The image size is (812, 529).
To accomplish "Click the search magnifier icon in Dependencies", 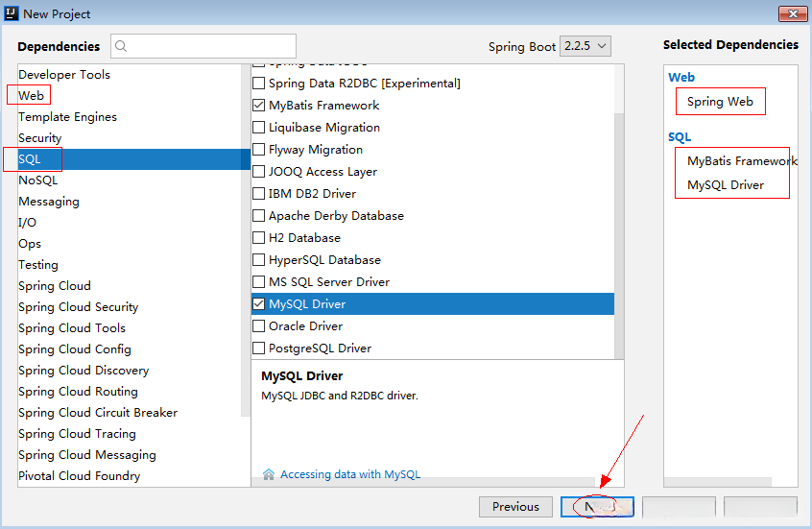I will [x=122, y=46].
